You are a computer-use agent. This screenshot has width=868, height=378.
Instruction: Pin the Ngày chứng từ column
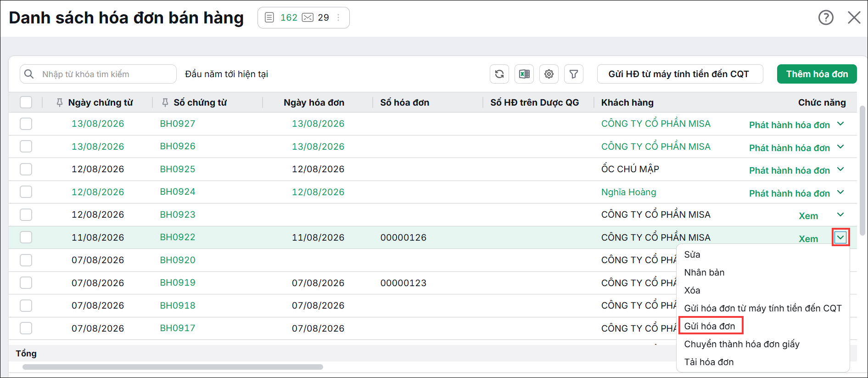pos(59,102)
